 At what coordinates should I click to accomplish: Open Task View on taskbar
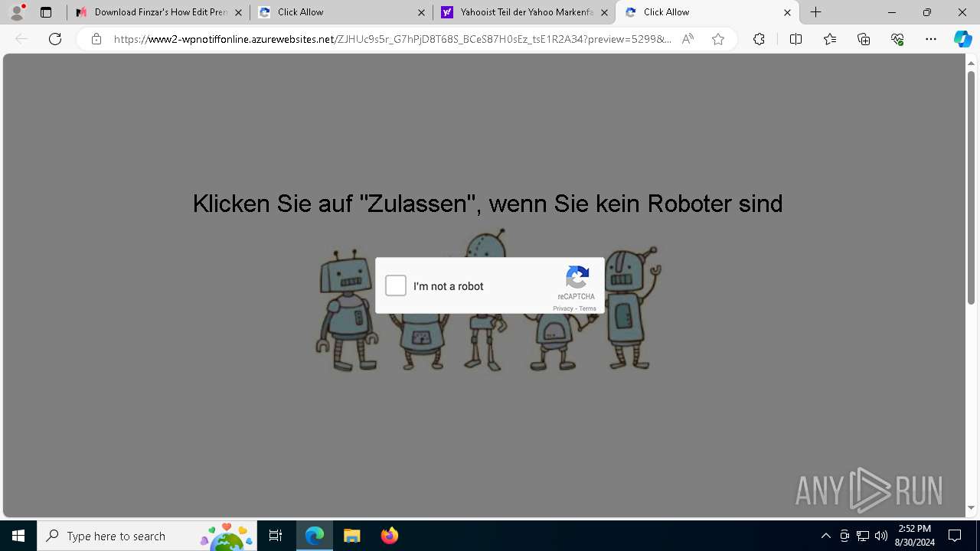276,536
